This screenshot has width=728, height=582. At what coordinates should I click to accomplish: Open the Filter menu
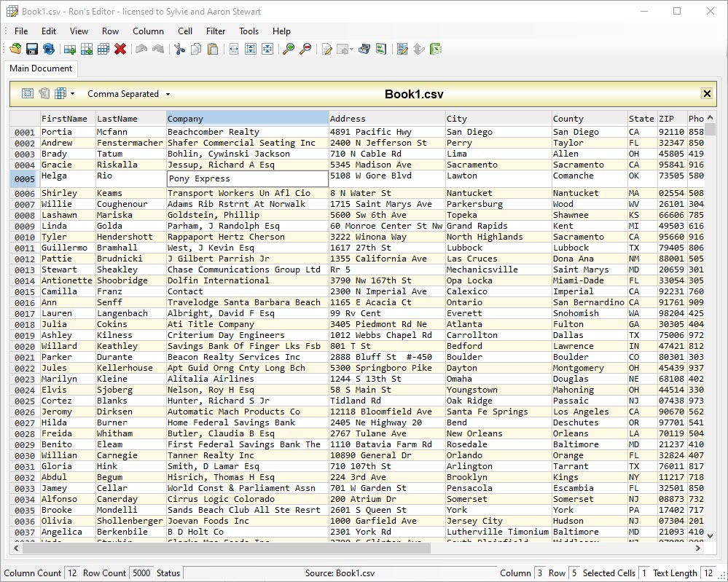[x=216, y=31]
